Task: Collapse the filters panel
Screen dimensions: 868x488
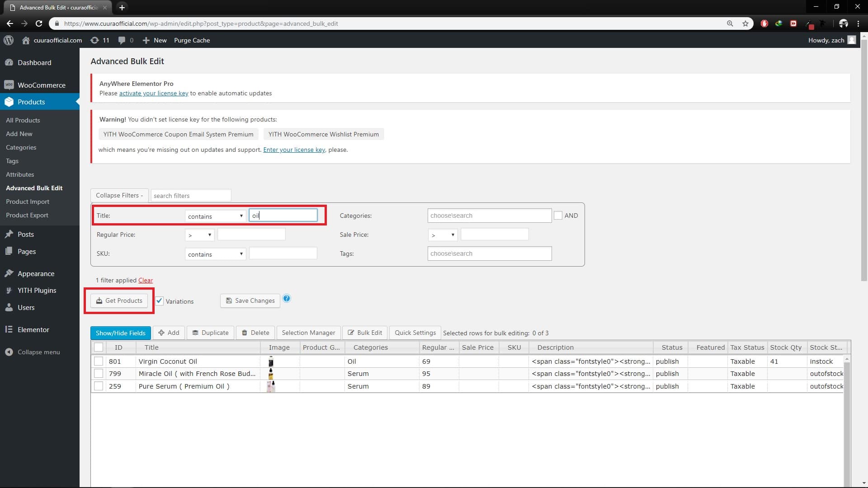Action: (x=119, y=195)
